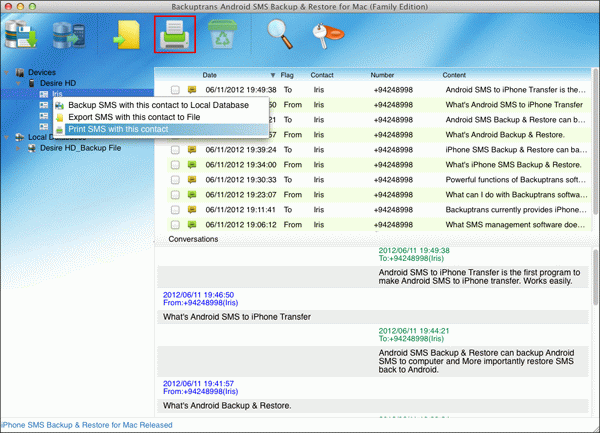Click the conversation timestamp '2012/06/11 19:41:57'
600x433 pixels.
[198, 383]
